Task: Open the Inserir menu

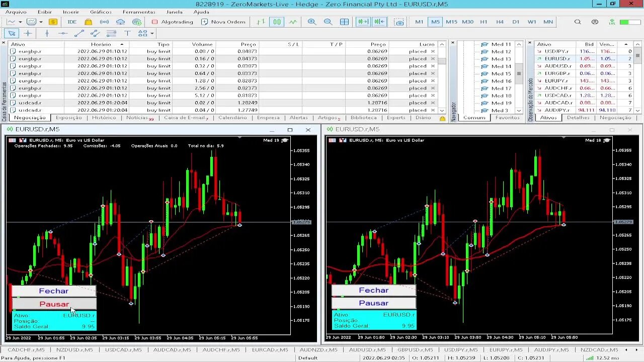Action: coord(70,12)
